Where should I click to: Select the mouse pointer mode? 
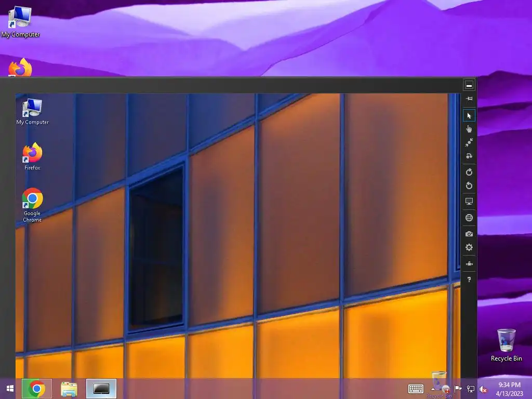[x=469, y=116]
